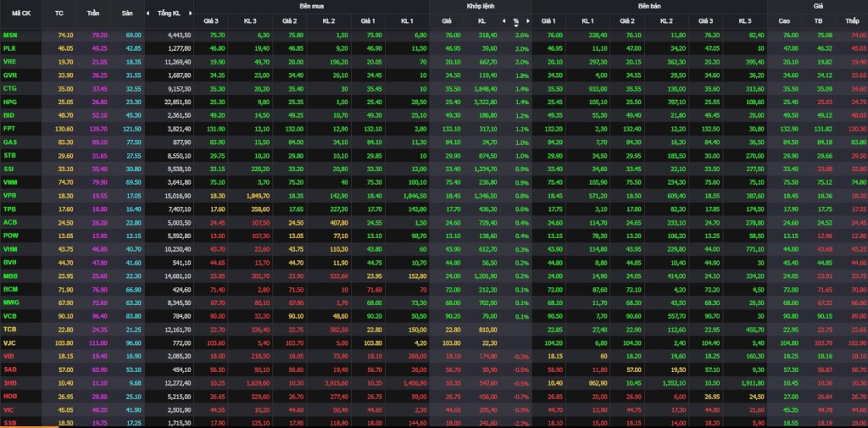Click the 2.6% change in MSN row
868x428 pixels.
tap(522, 35)
